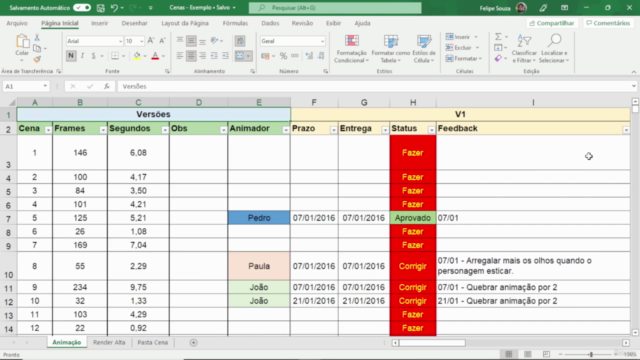Select the Pedro animador cell

tap(259, 218)
